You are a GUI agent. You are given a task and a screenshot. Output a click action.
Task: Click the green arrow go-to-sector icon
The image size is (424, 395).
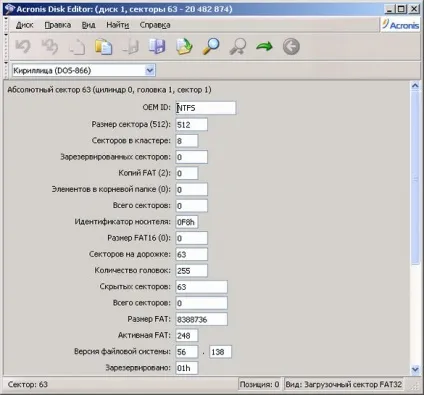[x=264, y=46]
